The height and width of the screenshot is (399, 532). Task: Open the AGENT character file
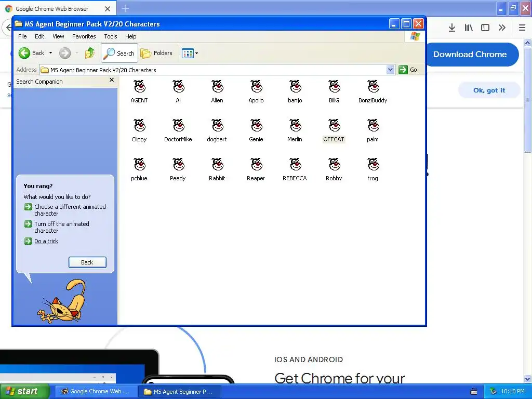click(139, 87)
